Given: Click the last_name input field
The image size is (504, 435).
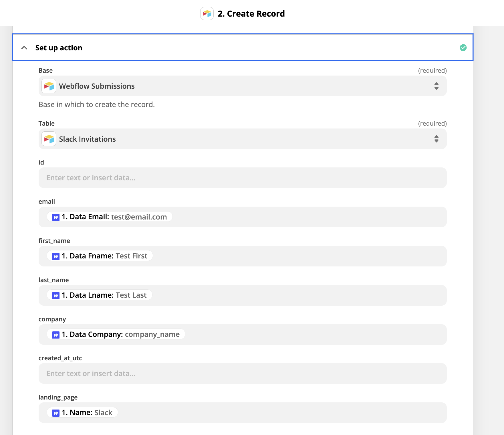Looking at the screenshot, I should pyautogui.click(x=243, y=295).
